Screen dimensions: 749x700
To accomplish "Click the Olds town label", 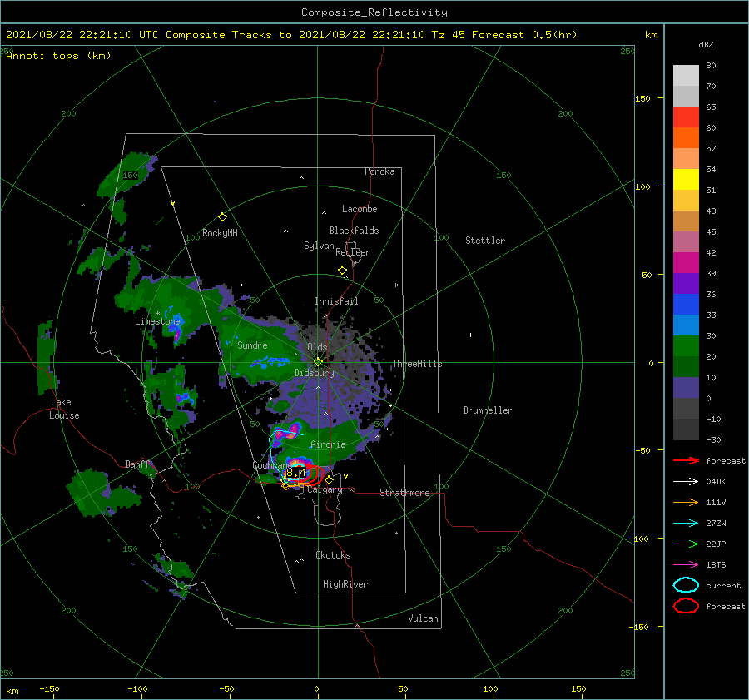I will point(317,347).
